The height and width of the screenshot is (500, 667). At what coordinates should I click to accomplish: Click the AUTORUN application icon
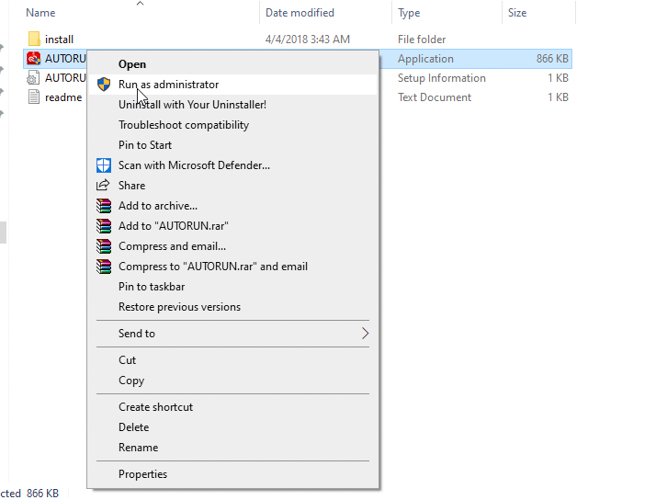pyautogui.click(x=34, y=59)
